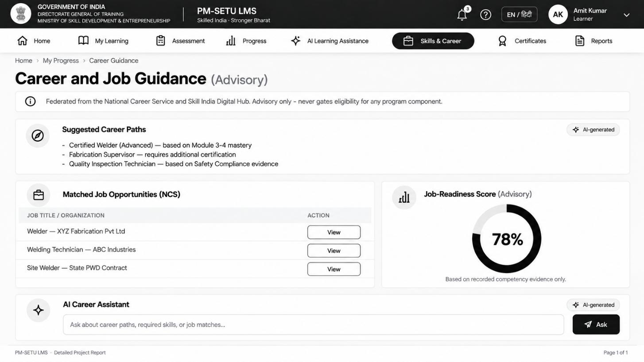Click the Career Guidance breadcrumb

pos(114,61)
